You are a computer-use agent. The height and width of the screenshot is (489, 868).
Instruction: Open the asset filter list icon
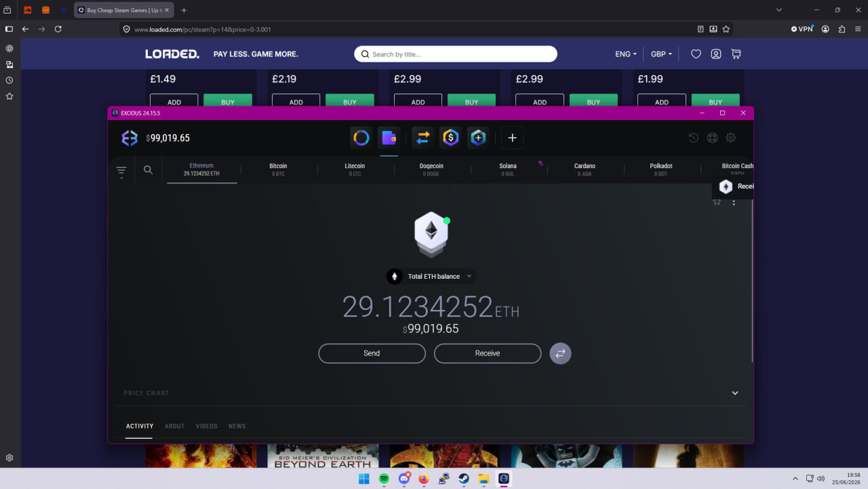121,172
